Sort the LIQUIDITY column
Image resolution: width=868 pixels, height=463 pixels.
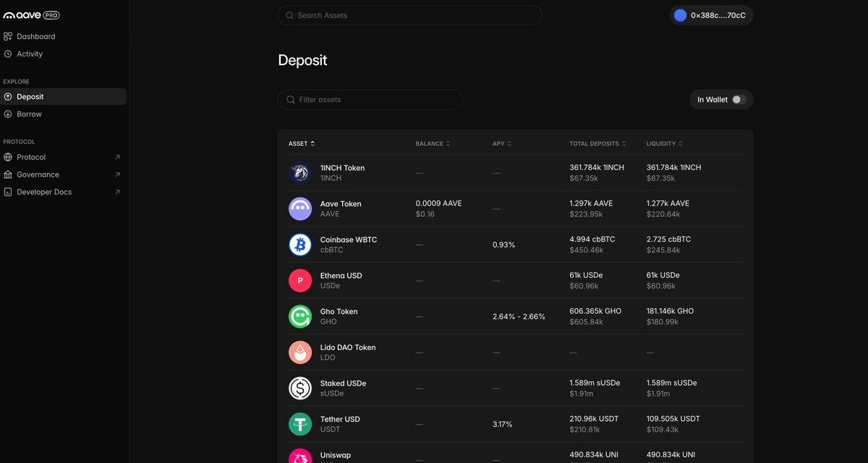pyautogui.click(x=664, y=143)
